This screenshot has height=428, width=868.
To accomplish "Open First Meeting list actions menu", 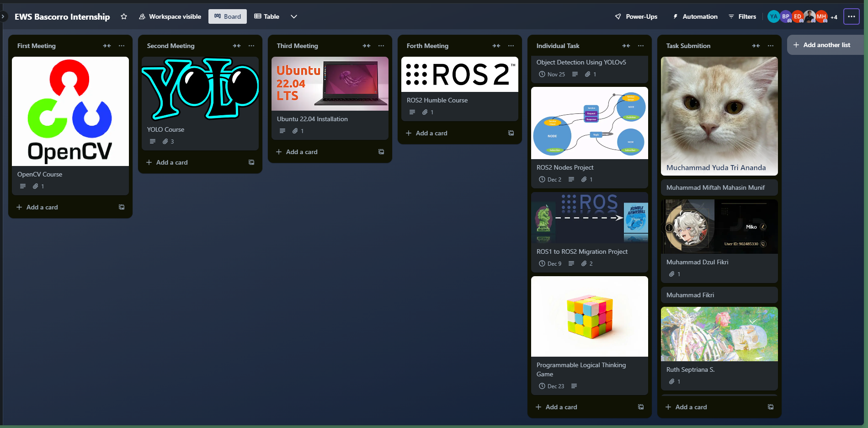I will tap(122, 46).
